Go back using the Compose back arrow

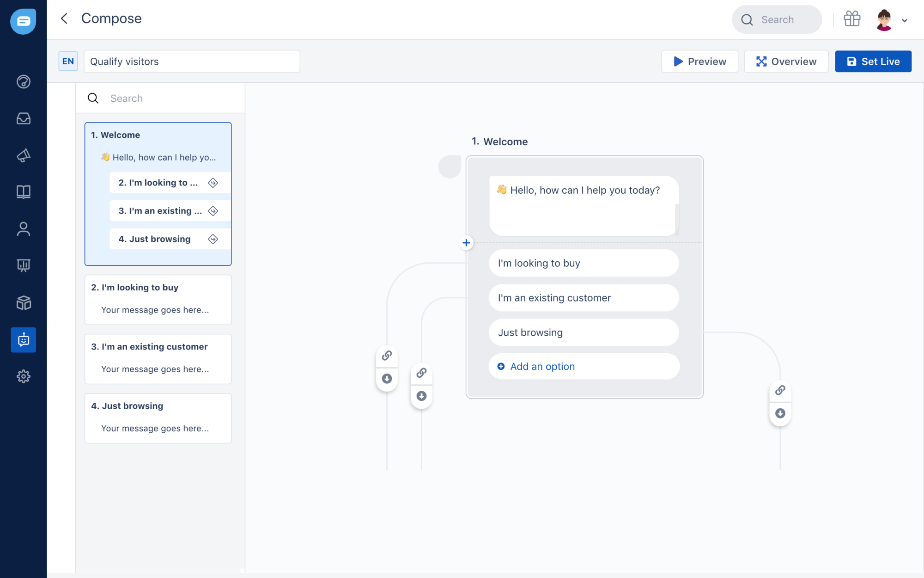click(x=64, y=18)
